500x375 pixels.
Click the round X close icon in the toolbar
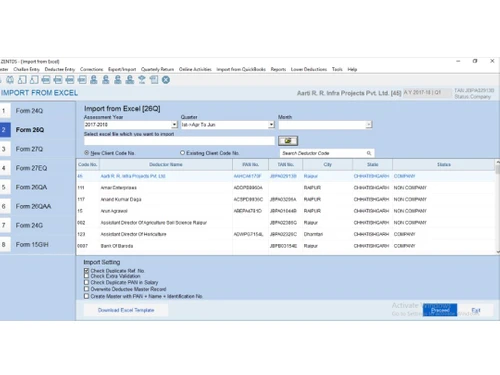click(x=166, y=80)
